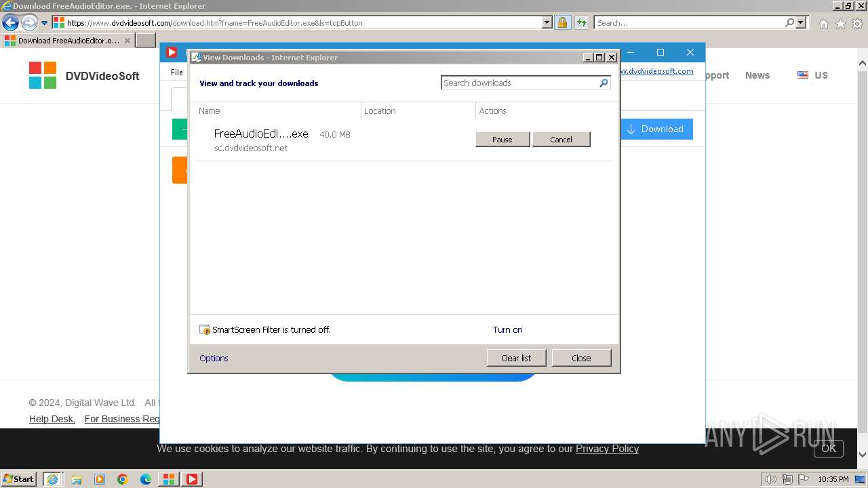
Task: Click the dvdvideosoft.com link in background window
Action: [656, 71]
